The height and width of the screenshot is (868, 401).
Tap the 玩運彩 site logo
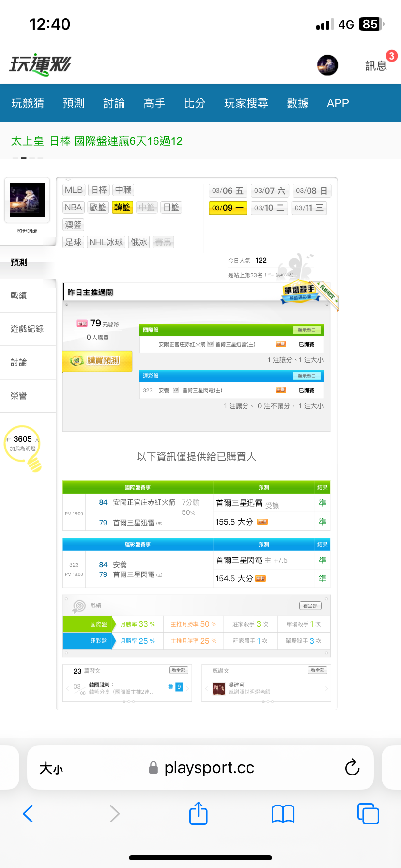pos(41,64)
